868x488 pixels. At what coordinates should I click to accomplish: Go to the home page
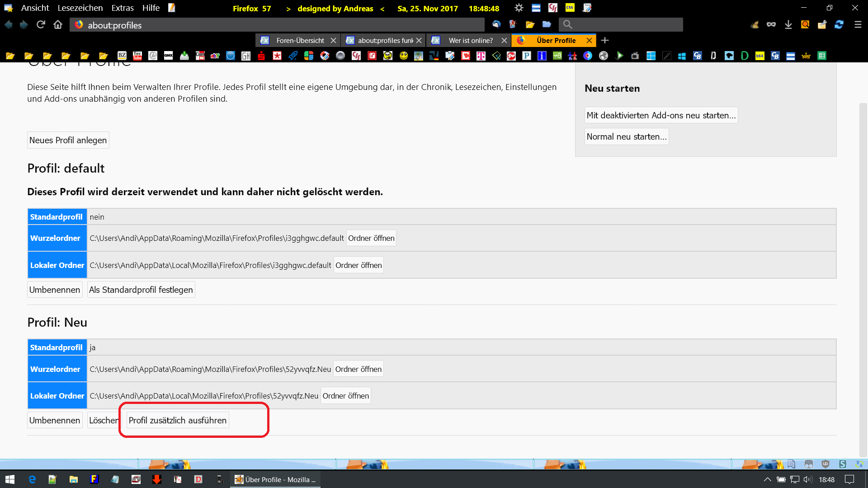[58, 24]
